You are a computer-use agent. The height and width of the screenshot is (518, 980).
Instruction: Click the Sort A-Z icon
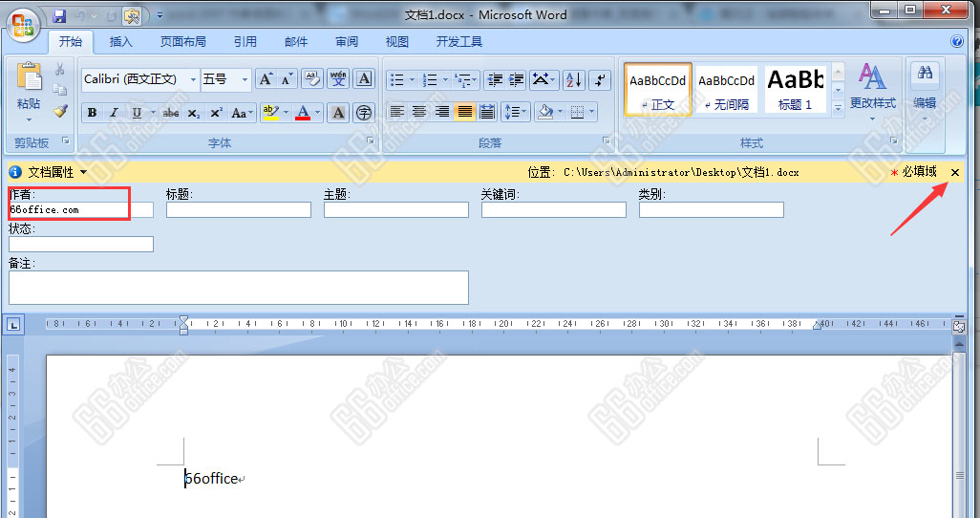574,79
